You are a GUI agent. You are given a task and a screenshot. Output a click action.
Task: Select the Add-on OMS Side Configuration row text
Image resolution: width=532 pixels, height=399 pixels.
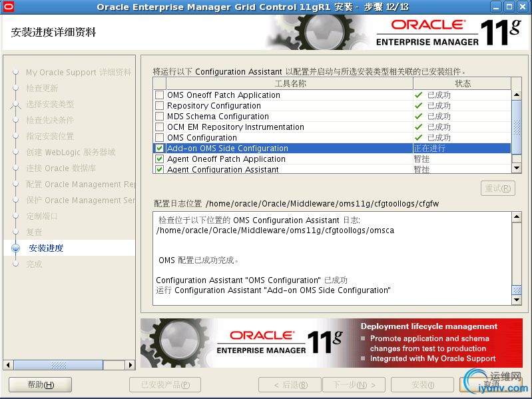click(x=228, y=149)
